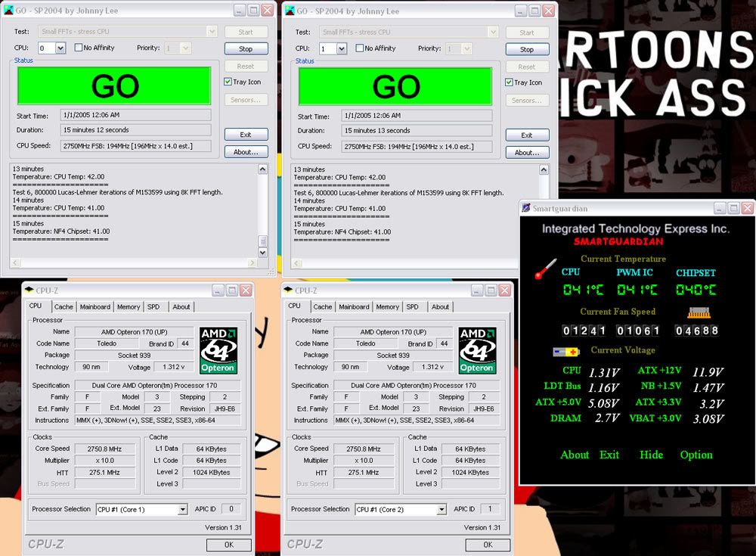The width and height of the screenshot is (756, 556).
Task: Click Duration field showing 15 minutes 13 seconds
Action: point(417,130)
